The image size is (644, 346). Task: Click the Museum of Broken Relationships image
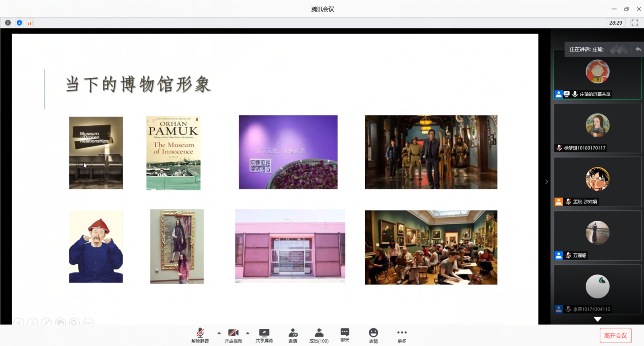coord(96,153)
